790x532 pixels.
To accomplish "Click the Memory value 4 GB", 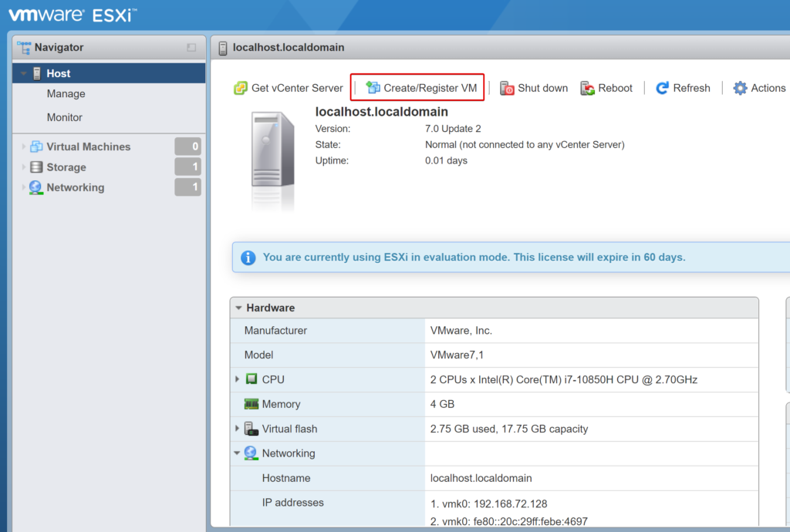I will 442,404.
